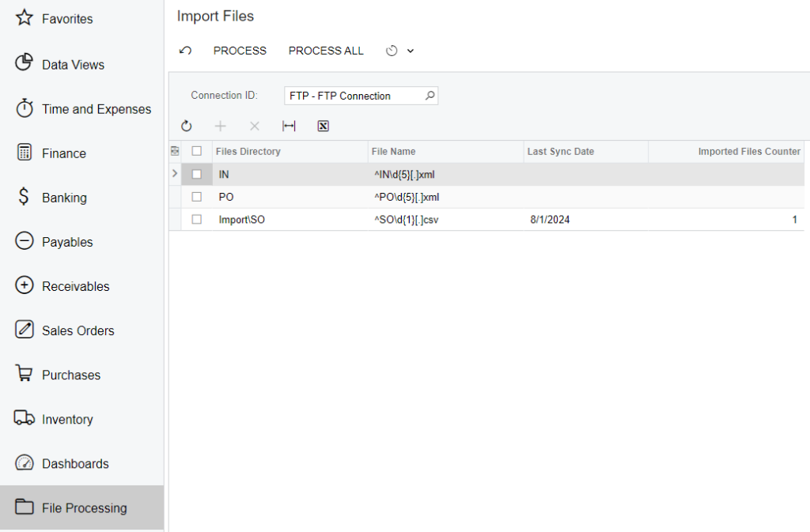Image resolution: width=810 pixels, height=532 pixels.
Task: Click the fit-to-screen columns icon
Action: tap(289, 126)
